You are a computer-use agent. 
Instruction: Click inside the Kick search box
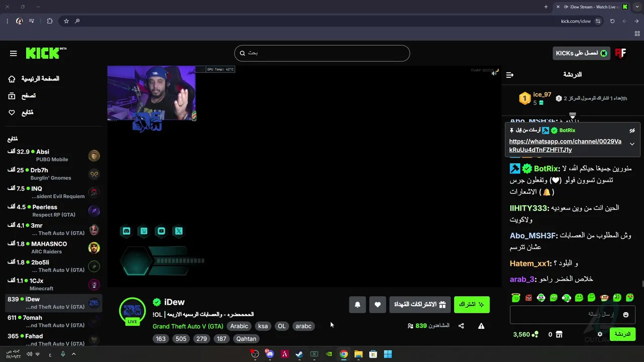click(x=322, y=53)
